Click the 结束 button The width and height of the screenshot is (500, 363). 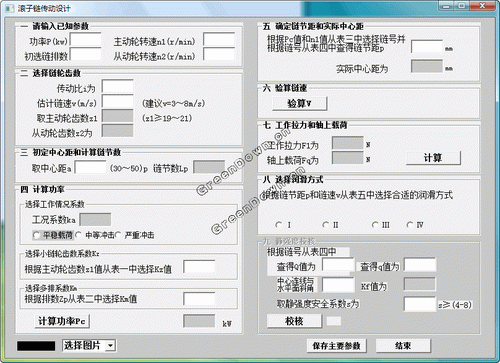(x=403, y=346)
